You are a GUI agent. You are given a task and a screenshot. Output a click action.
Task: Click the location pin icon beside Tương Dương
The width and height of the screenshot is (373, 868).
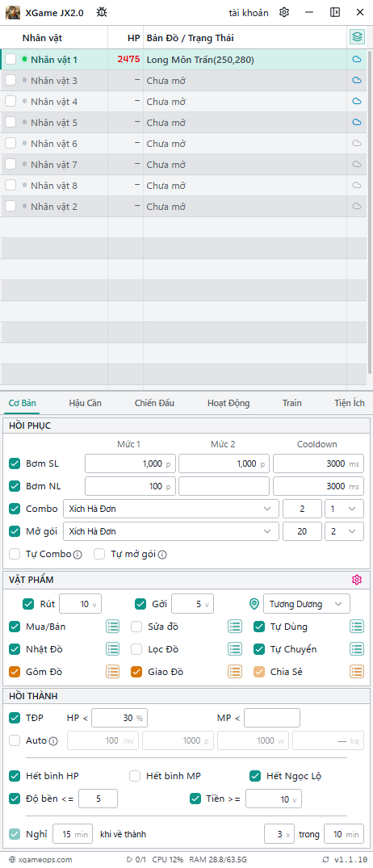pyautogui.click(x=254, y=604)
